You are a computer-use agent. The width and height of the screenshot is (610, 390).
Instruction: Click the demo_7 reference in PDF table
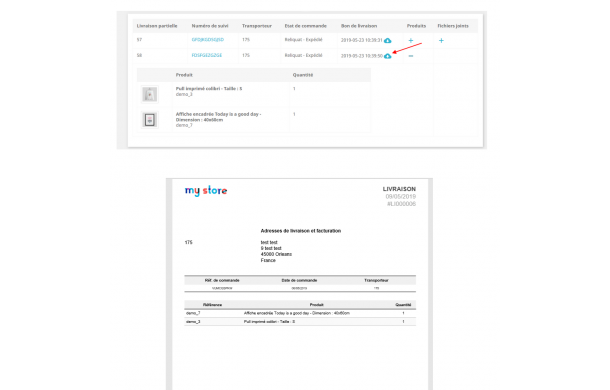point(193,313)
